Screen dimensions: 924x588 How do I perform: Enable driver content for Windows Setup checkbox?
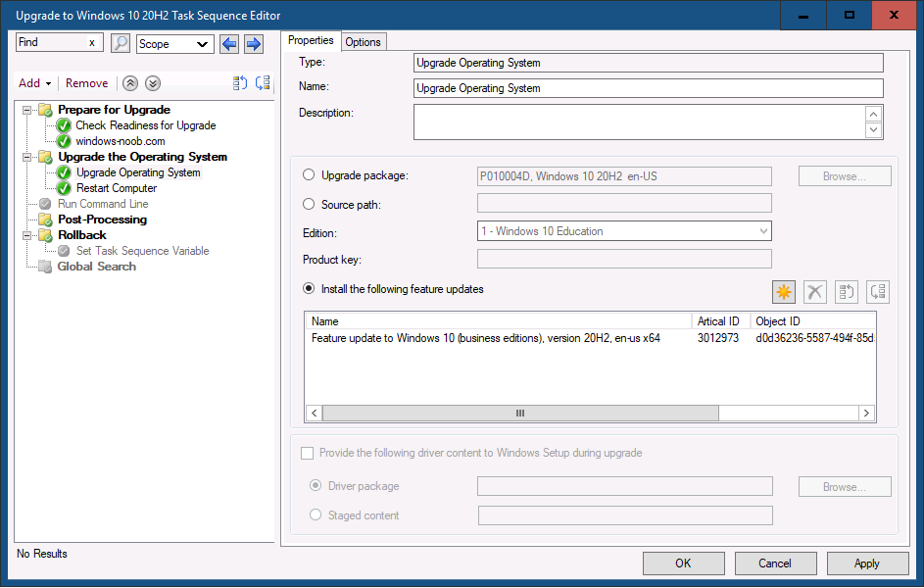307,453
